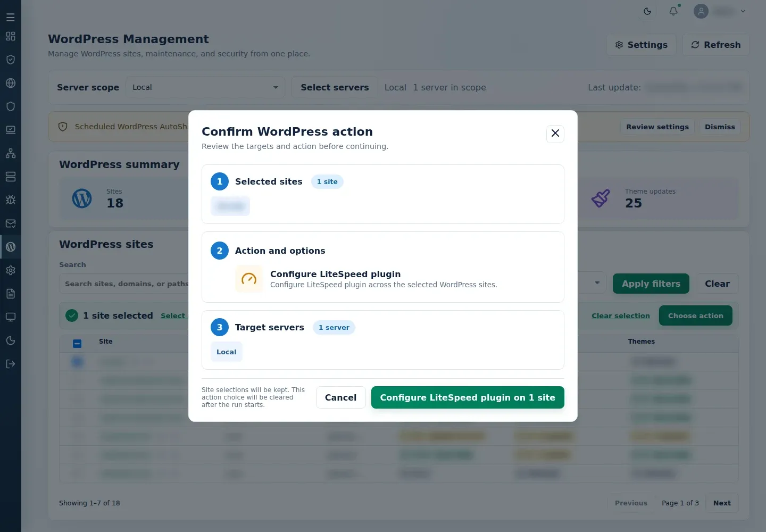The image size is (766, 532).
Task: Click the paintbrush icon beside Theme updates
Action: [x=601, y=199]
